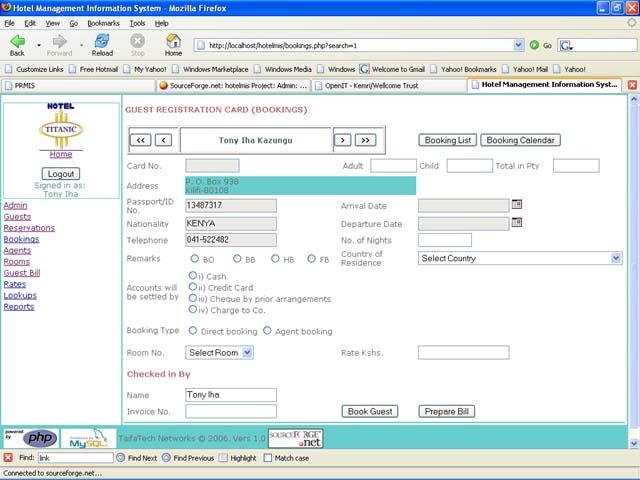Open the Select Country dropdown
Viewport: 640px width, 480px height.
520,258
